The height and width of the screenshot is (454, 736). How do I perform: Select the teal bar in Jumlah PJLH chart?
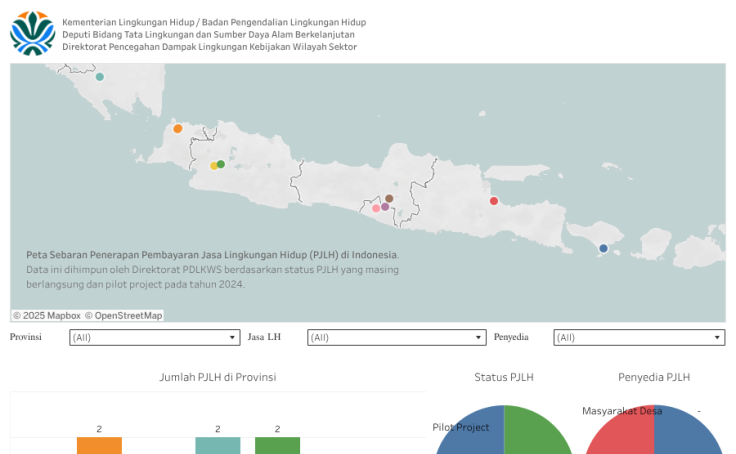tap(218, 446)
